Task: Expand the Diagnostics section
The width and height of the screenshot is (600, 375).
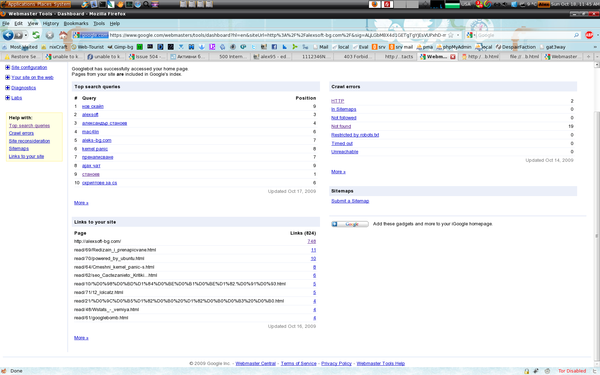Action: tap(7, 88)
